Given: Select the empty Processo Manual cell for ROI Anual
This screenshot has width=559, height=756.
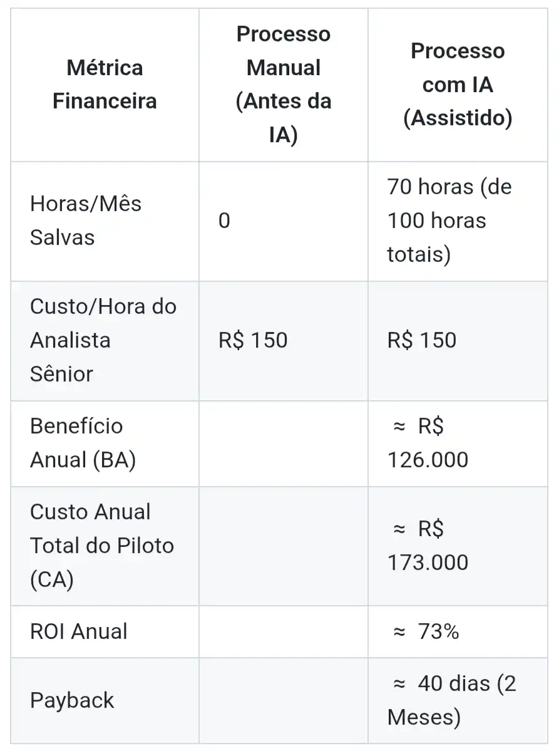Looking at the screenshot, I should 283,631.
